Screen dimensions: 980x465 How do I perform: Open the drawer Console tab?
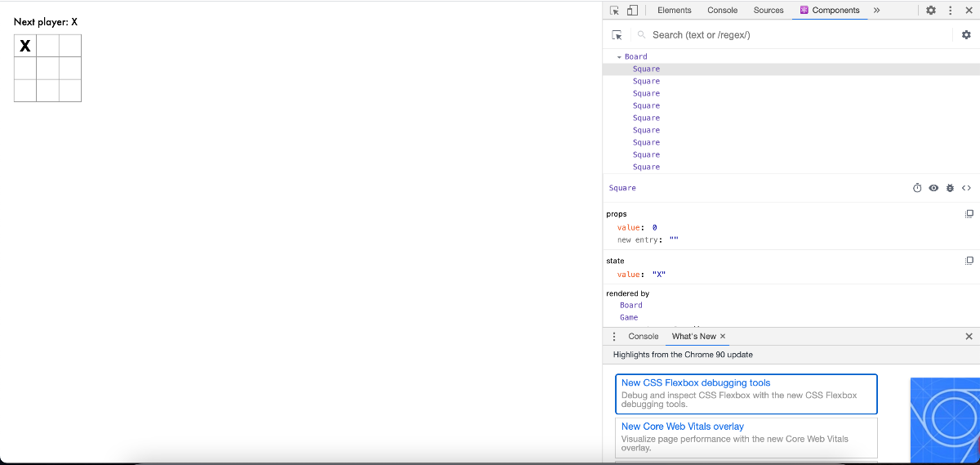(644, 337)
